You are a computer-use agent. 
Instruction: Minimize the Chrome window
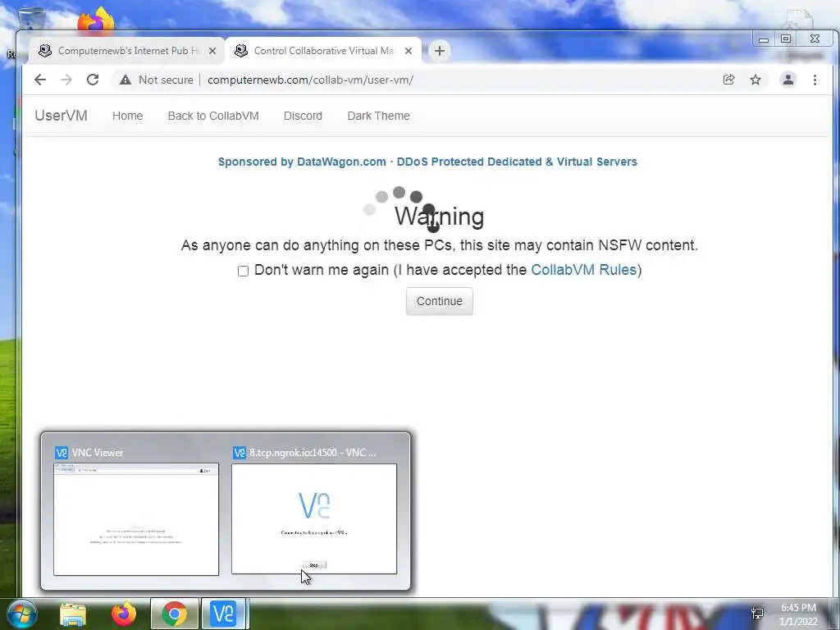pyautogui.click(x=764, y=39)
